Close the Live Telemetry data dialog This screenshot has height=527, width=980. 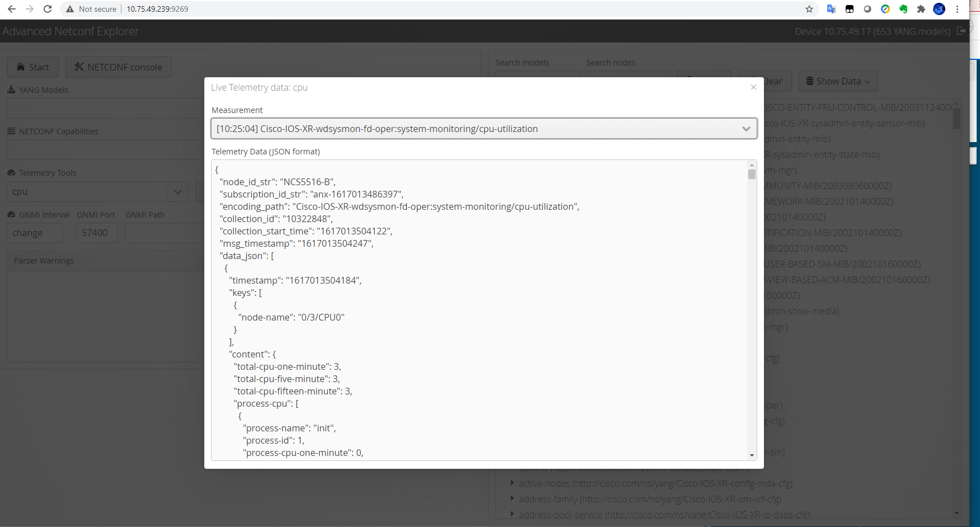pos(753,87)
